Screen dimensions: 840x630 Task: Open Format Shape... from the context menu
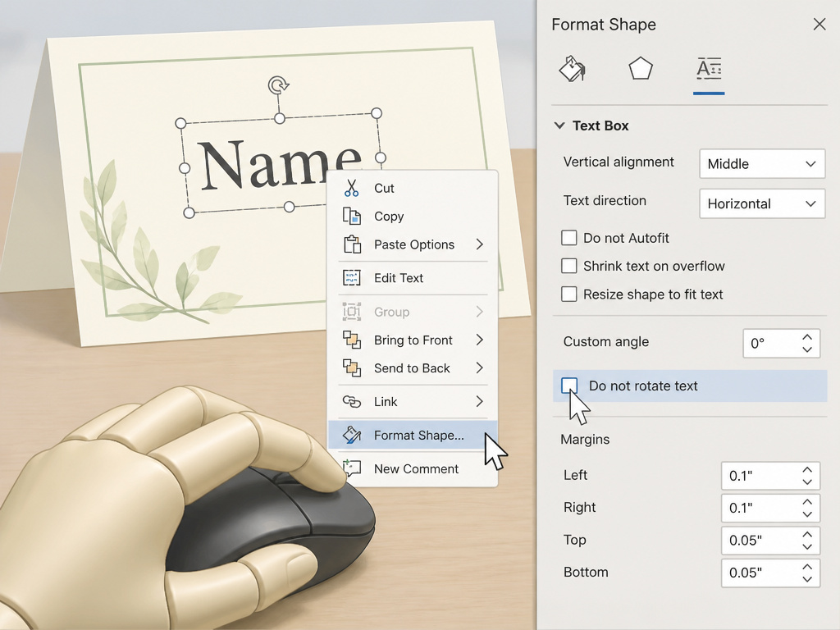[413, 435]
